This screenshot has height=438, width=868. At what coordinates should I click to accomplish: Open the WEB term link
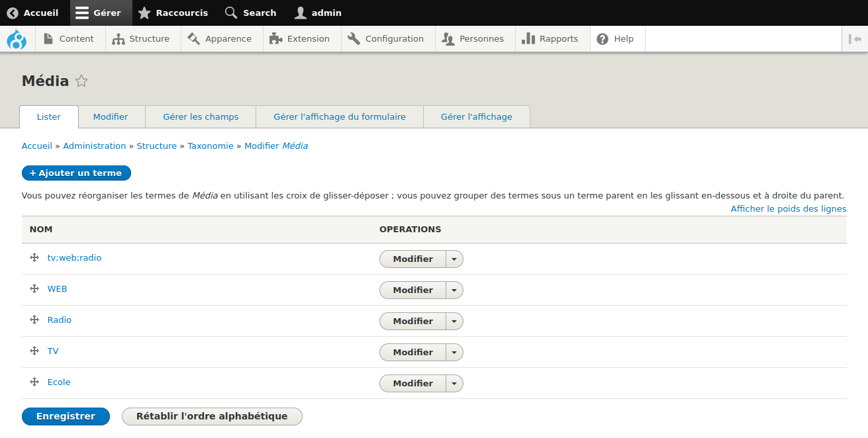point(57,289)
